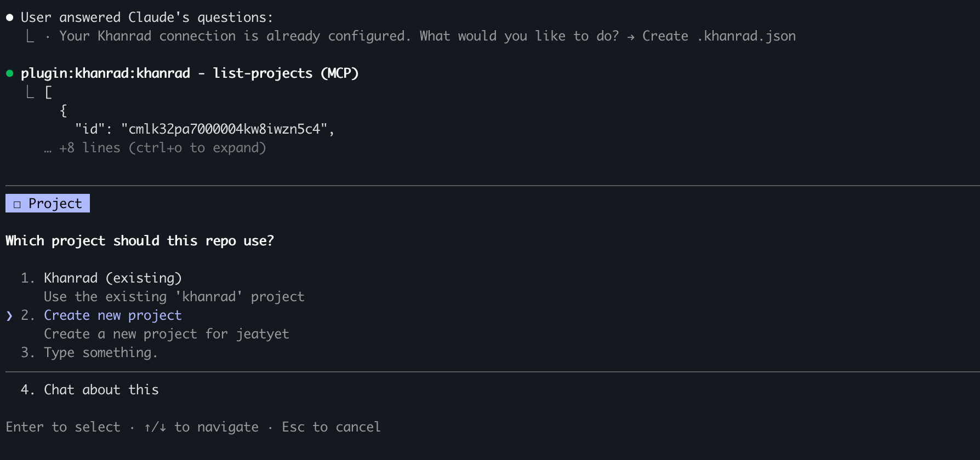This screenshot has width=980, height=460.
Task: Click the opening square bracket of output
Action: [x=48, y=93]
